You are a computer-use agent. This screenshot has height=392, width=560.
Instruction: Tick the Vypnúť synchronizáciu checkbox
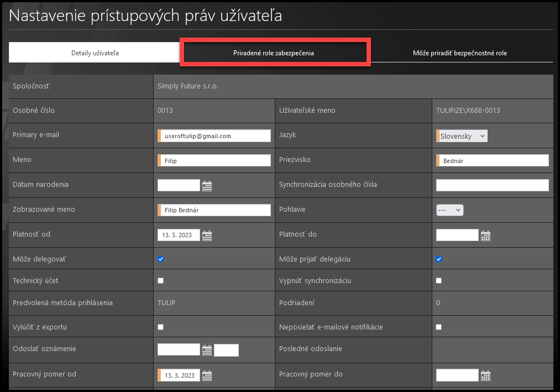tap(439, 281)
